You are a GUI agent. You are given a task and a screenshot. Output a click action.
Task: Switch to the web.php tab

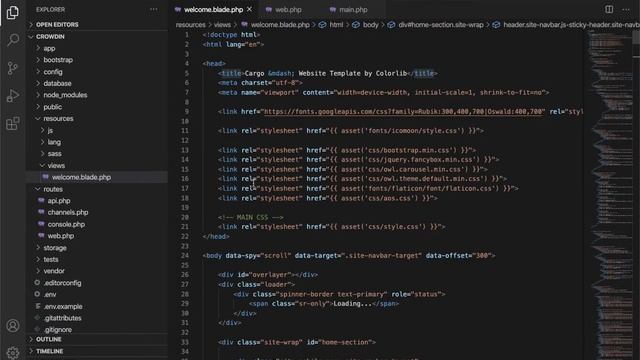point(289,9)
